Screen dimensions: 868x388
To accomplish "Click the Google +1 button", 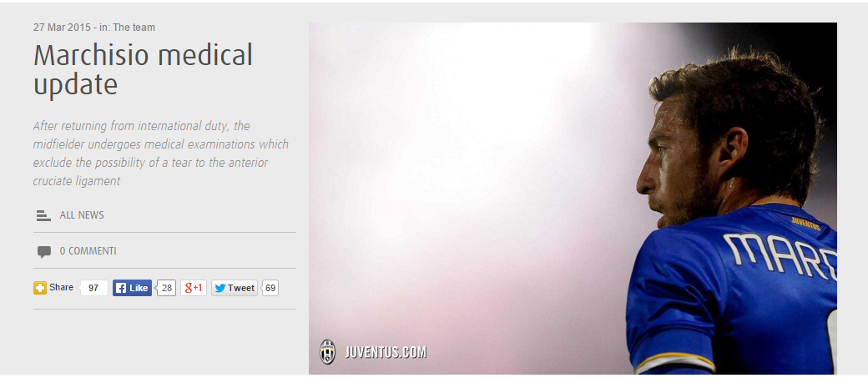I will 193,288.
